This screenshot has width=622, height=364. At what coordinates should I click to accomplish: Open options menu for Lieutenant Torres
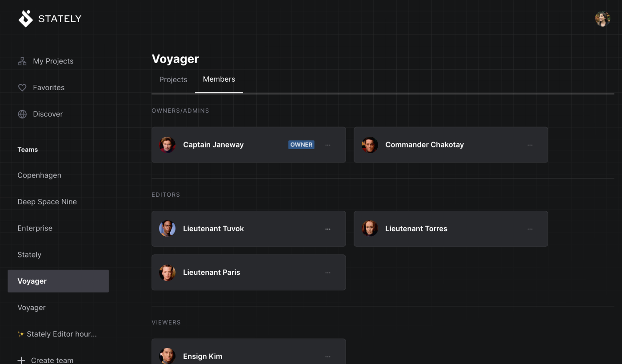(x=530, y=229)
